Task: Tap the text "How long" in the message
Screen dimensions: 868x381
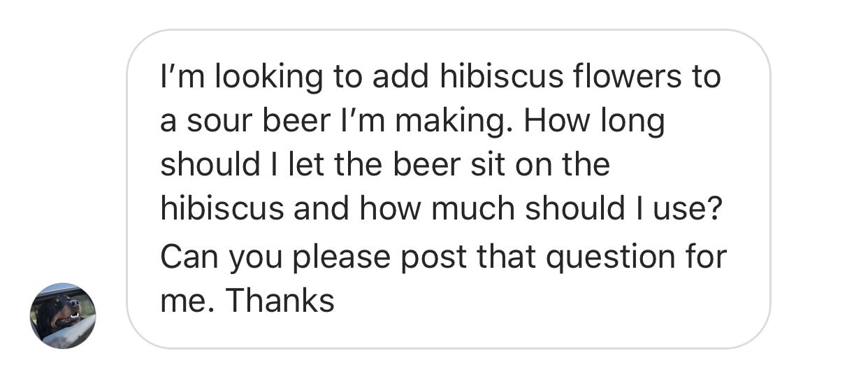Action: 593,121
